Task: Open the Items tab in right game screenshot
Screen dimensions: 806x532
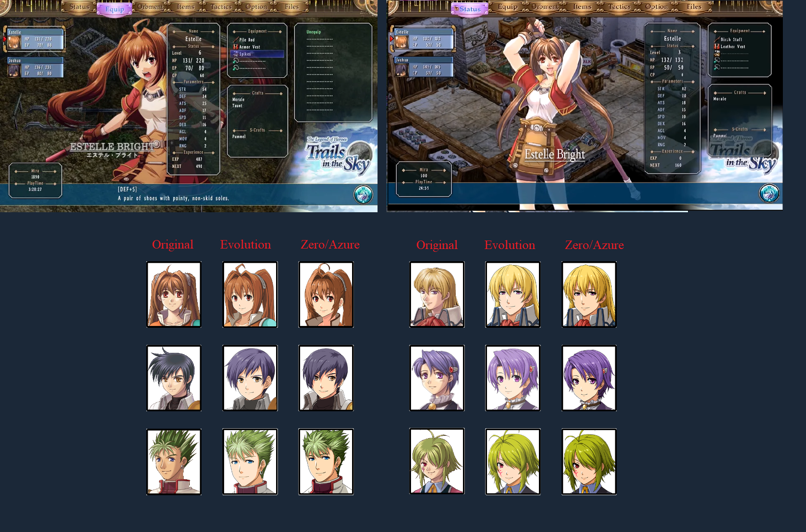Action: coord(582,7)
